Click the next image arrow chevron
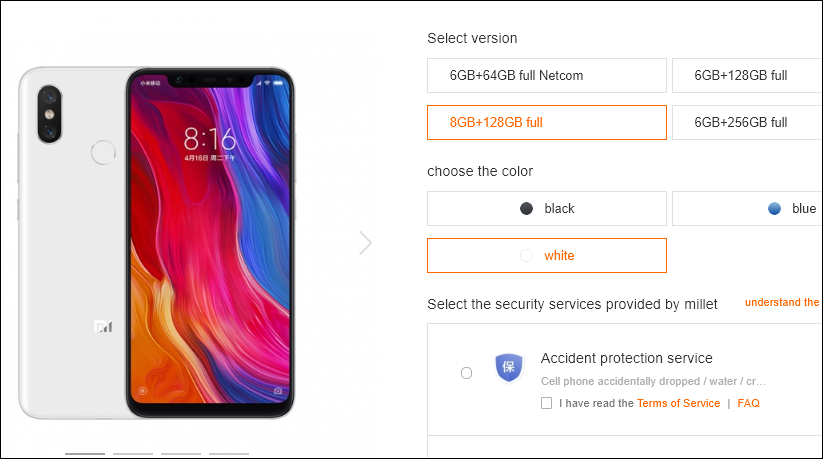The width and height of the screenshot is (823, 459). [366, 243]
